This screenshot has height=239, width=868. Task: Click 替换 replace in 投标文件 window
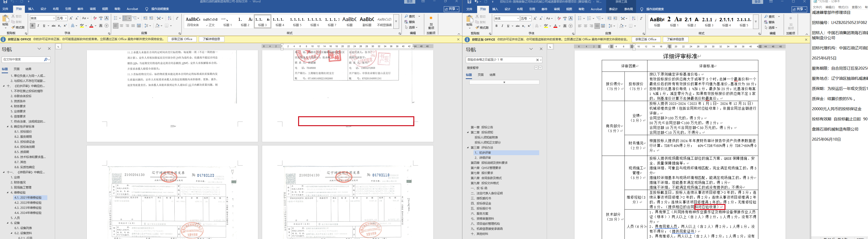(x=410, y=22)
